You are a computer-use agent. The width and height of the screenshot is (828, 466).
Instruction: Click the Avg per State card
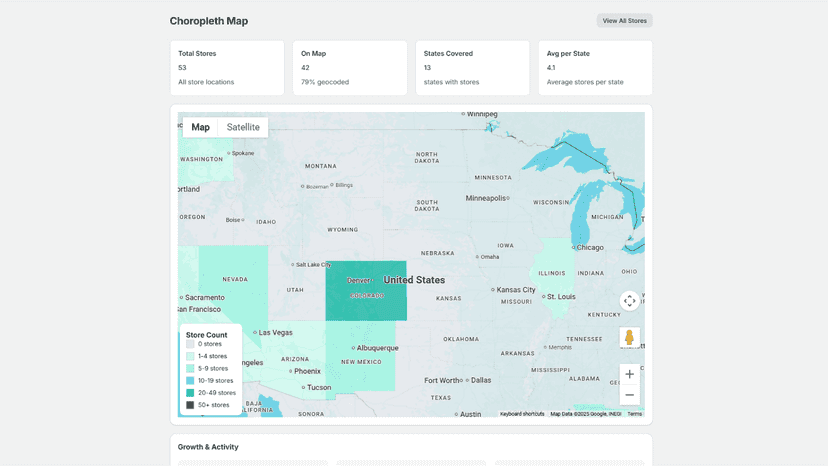point(595,68)
